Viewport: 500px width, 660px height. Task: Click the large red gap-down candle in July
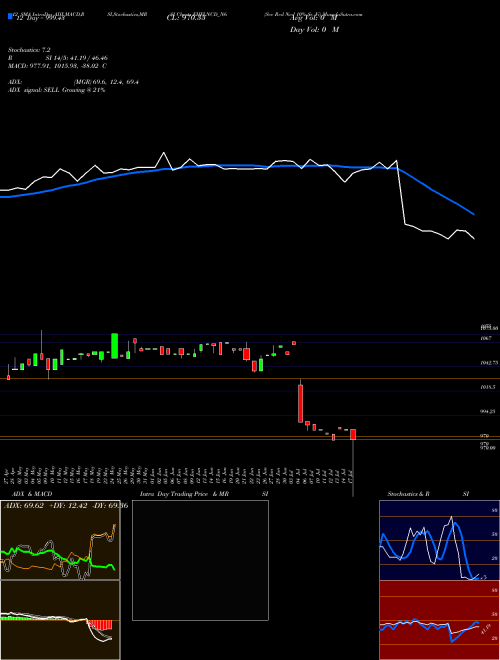[x=301, y=403]
